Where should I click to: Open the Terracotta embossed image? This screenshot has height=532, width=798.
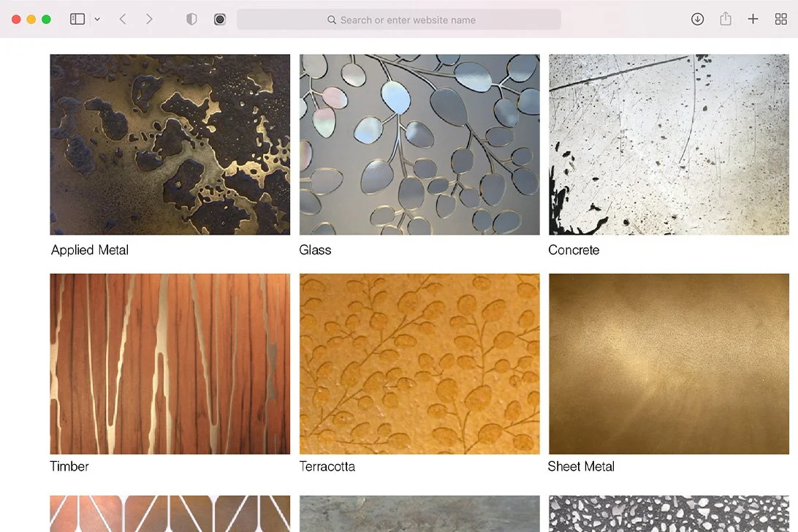click(419, 364)
